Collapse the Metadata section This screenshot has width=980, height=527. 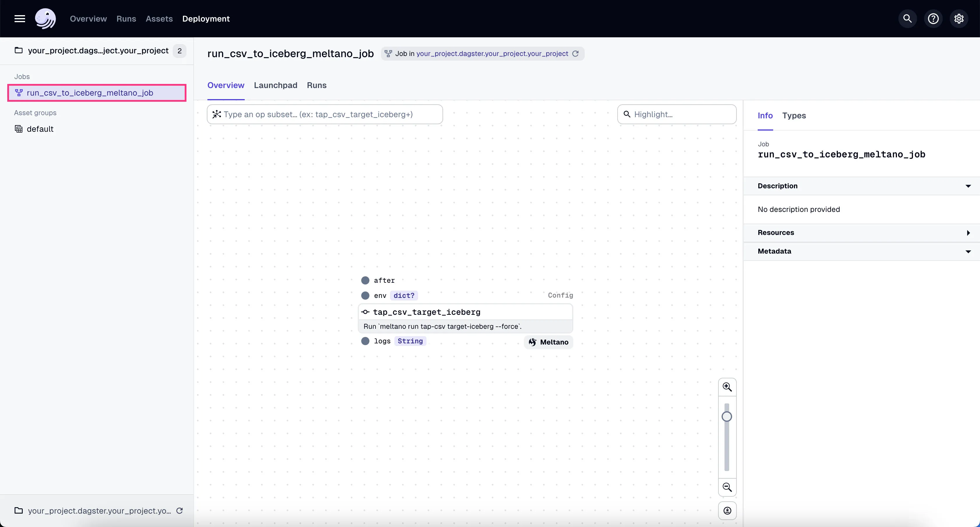[861, 251]
